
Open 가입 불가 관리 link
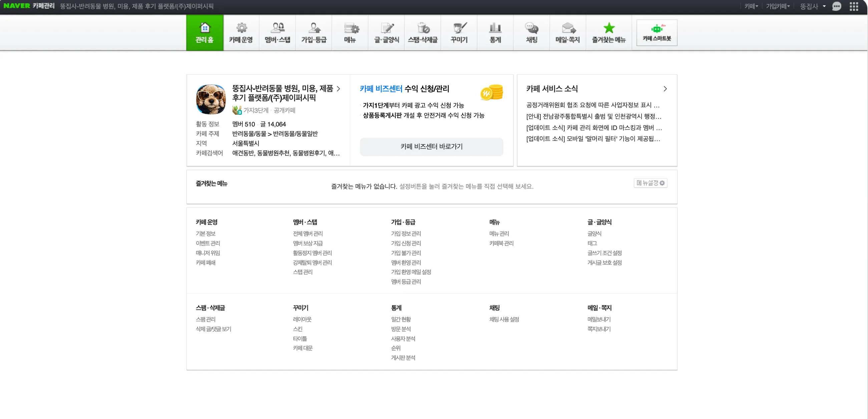[x=406, y=253]
